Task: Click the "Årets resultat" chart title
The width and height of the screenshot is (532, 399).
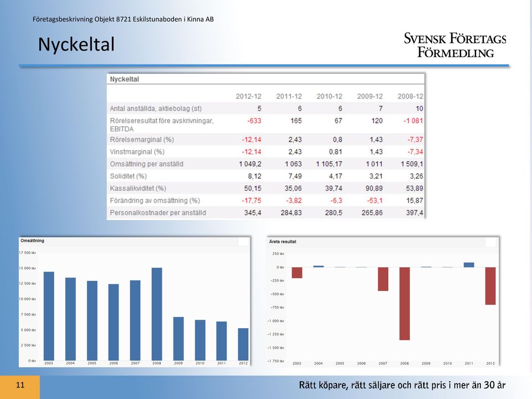Action: (x=283, y=242)
